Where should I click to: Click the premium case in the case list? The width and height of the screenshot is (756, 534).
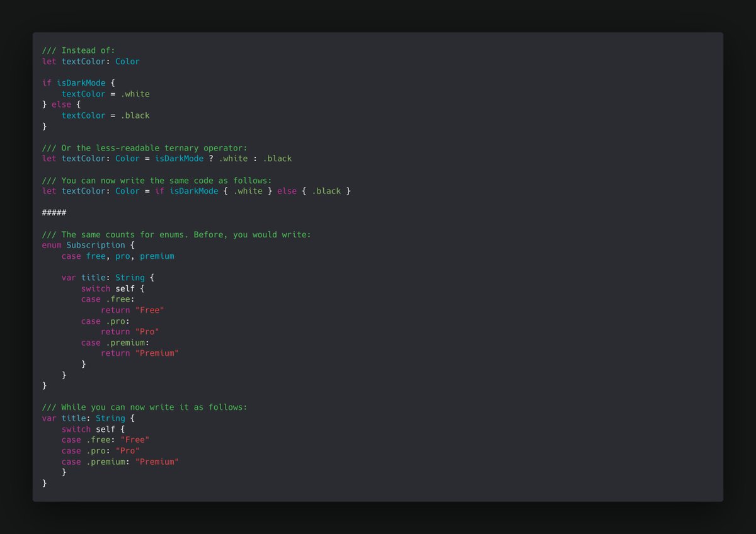coord(157,256)
